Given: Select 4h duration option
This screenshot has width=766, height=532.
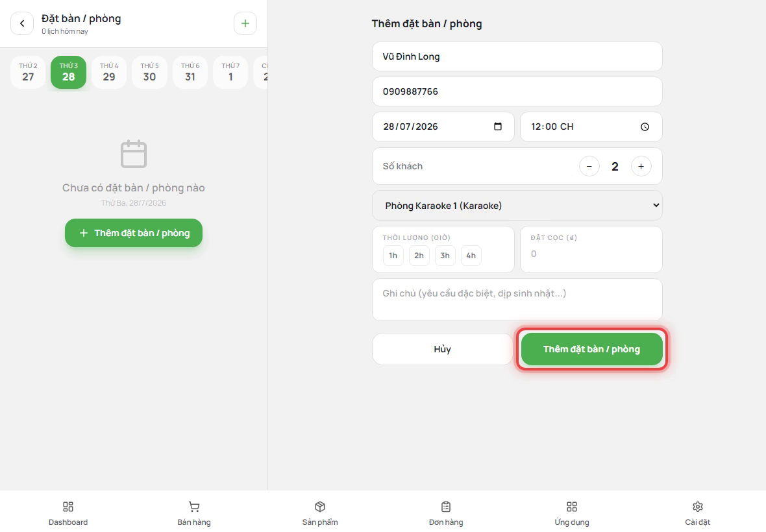Looking at the screenshot, I should pos(471,256).
